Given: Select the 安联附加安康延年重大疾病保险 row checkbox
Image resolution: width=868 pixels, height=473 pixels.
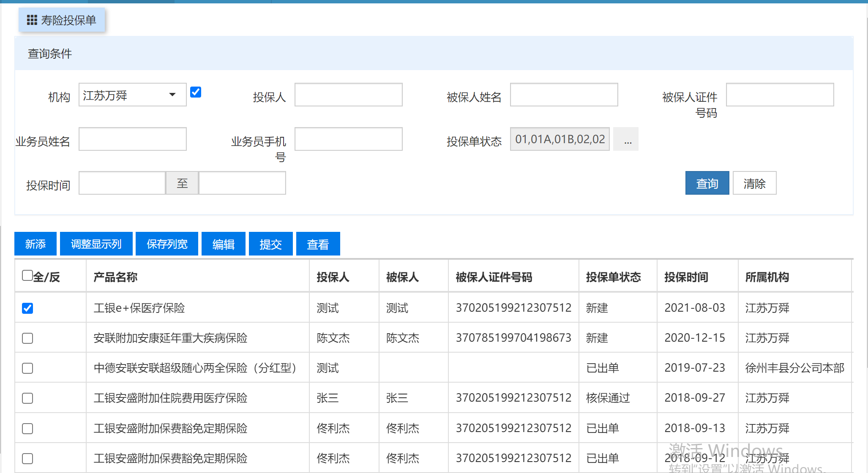Looking at the screenshot, I should click(27, 338).
